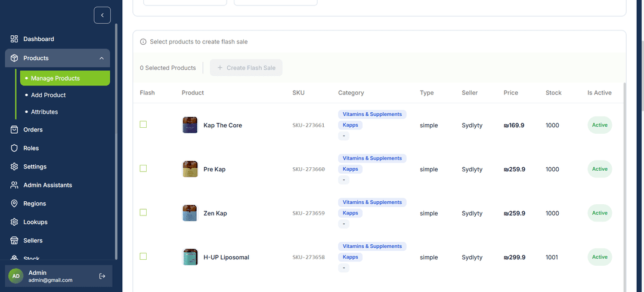Click the ₪169.9 price value
Screen dimensions: 644x292
(514, 125)
